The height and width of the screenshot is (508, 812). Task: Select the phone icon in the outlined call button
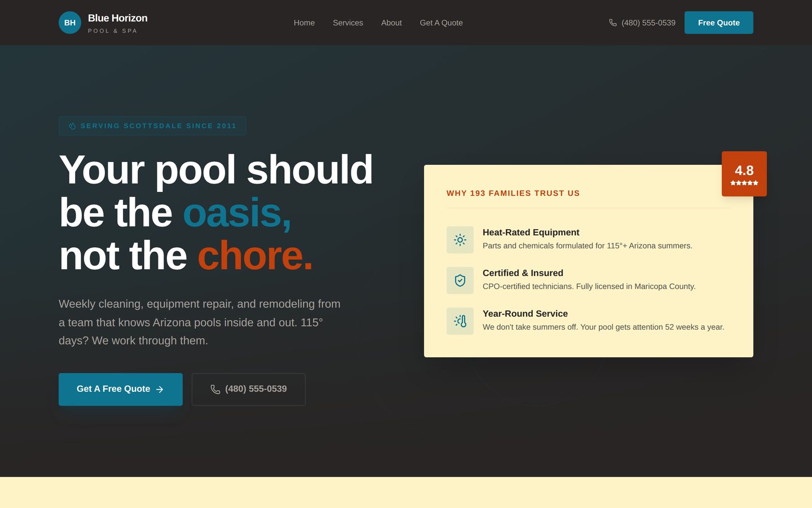point(215,389)
